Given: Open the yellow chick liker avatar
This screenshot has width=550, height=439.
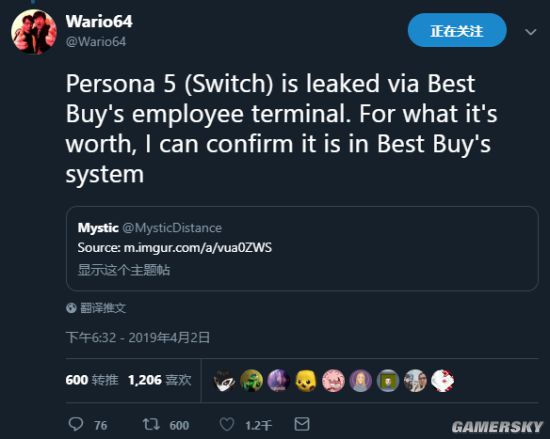Looking at the screenshot, I should [x=306, y=380].
